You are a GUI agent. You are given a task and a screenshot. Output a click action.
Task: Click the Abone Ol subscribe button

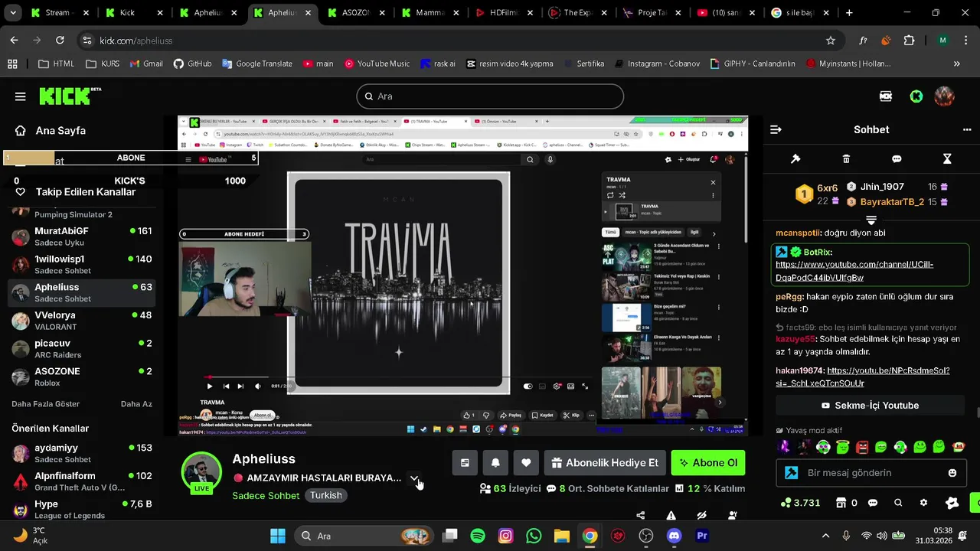[x=708, y=463]
